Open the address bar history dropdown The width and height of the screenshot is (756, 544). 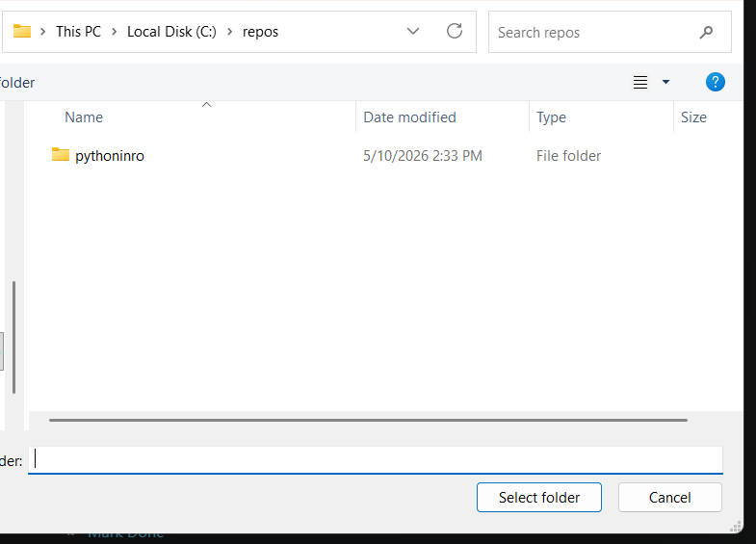tap(413, 32)
